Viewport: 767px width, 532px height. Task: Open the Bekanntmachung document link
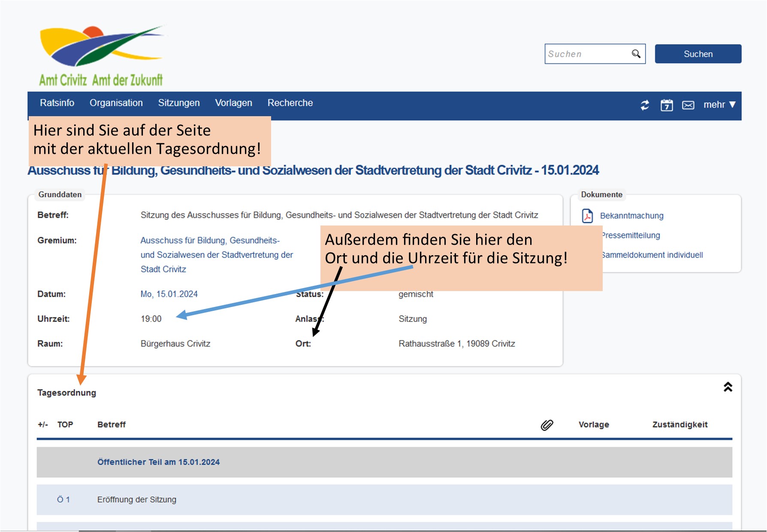pyautogui.click(x=631, y=216)
